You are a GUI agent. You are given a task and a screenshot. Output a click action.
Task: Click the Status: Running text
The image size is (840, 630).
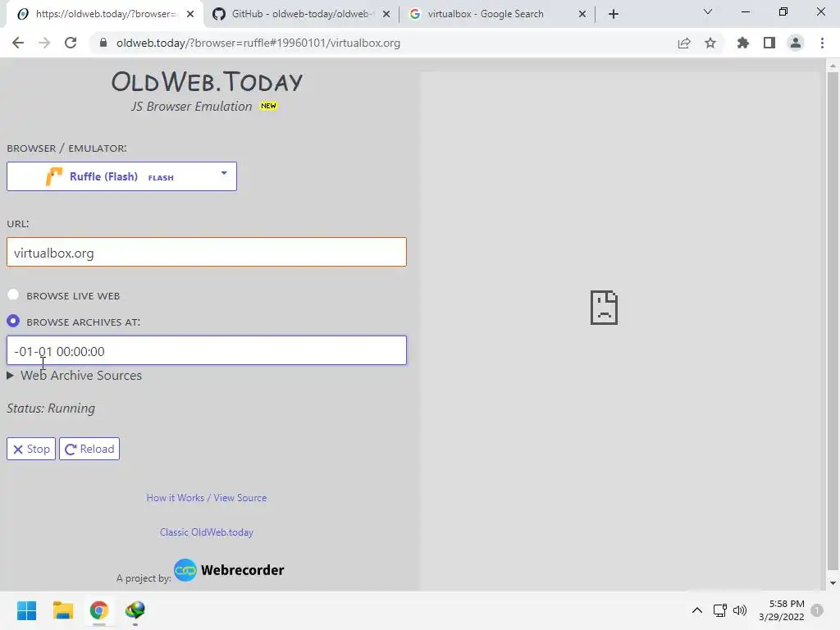[x=51, y=409]
